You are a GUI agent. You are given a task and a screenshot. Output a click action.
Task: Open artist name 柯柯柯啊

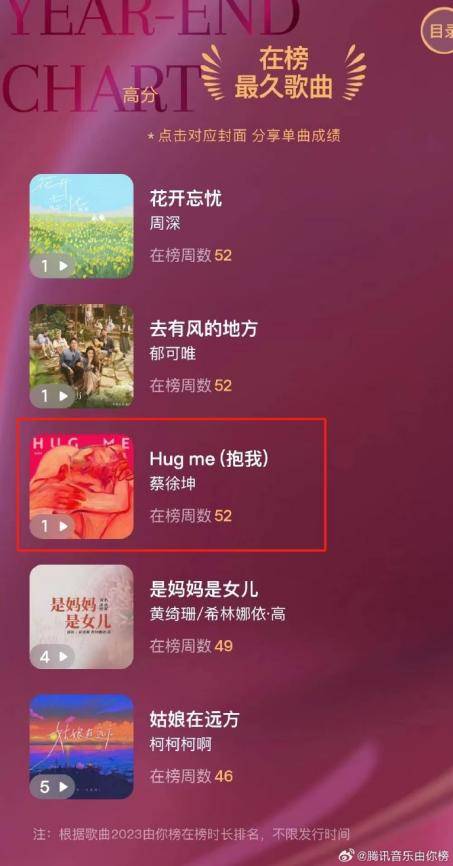click(181, 744)
